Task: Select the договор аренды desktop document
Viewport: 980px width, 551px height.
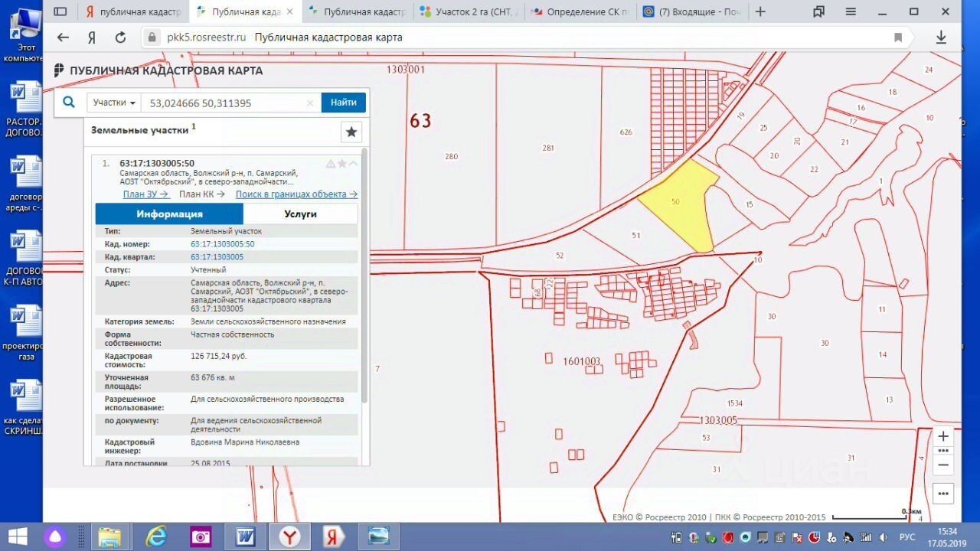Action: coord(26,184)
